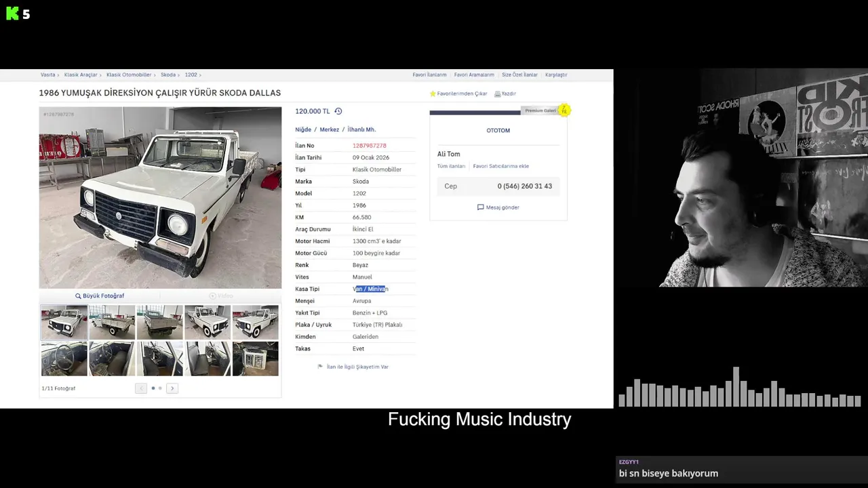Viewport: 868px width, 488px height.
Task: Click 66.580 KM value
Action: point(361,218)
